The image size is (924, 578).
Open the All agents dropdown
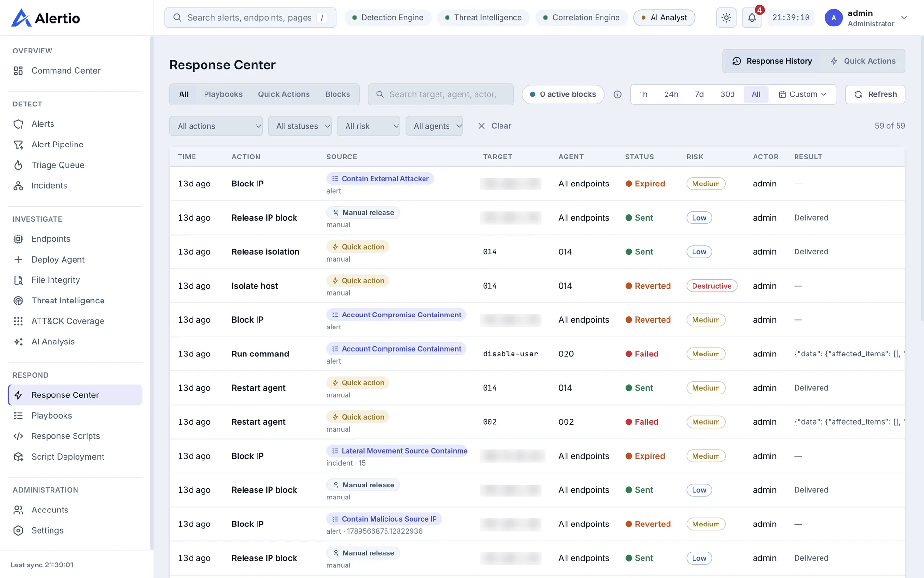tap(435, 126)
